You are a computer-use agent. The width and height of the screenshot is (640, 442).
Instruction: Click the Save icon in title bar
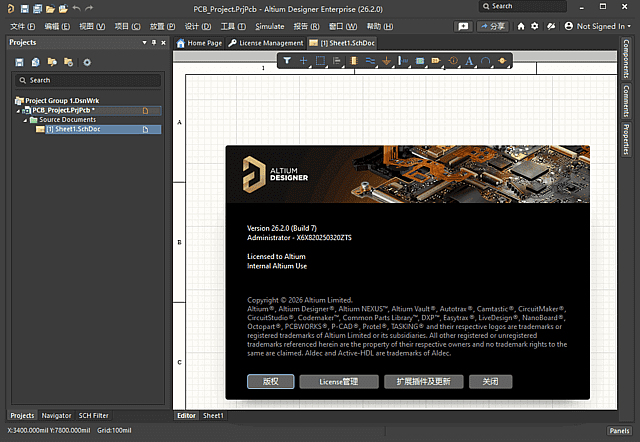coord(24,9)
